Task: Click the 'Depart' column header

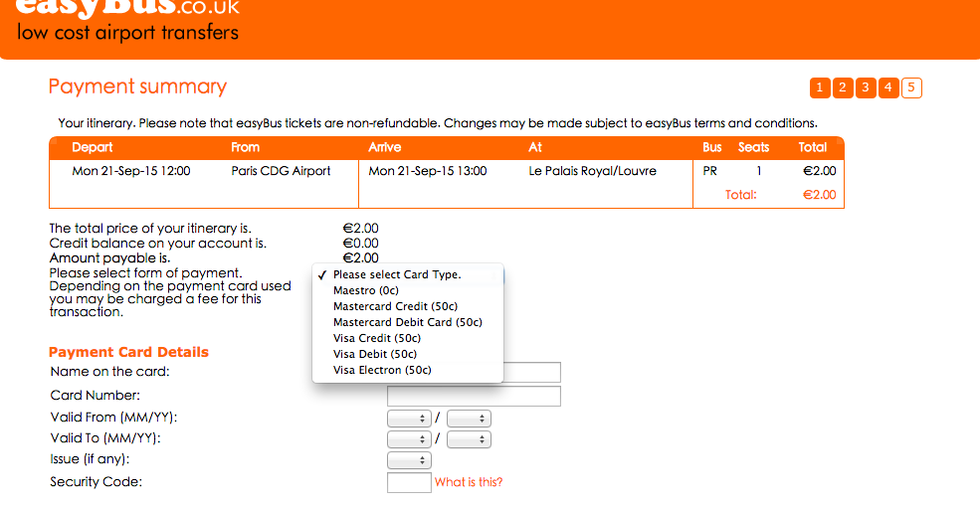Action: click(x=93, y=147)
